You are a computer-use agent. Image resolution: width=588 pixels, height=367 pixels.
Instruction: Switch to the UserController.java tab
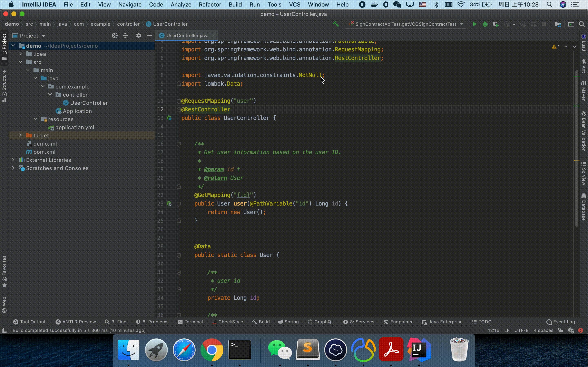click(x=187, y=35)
